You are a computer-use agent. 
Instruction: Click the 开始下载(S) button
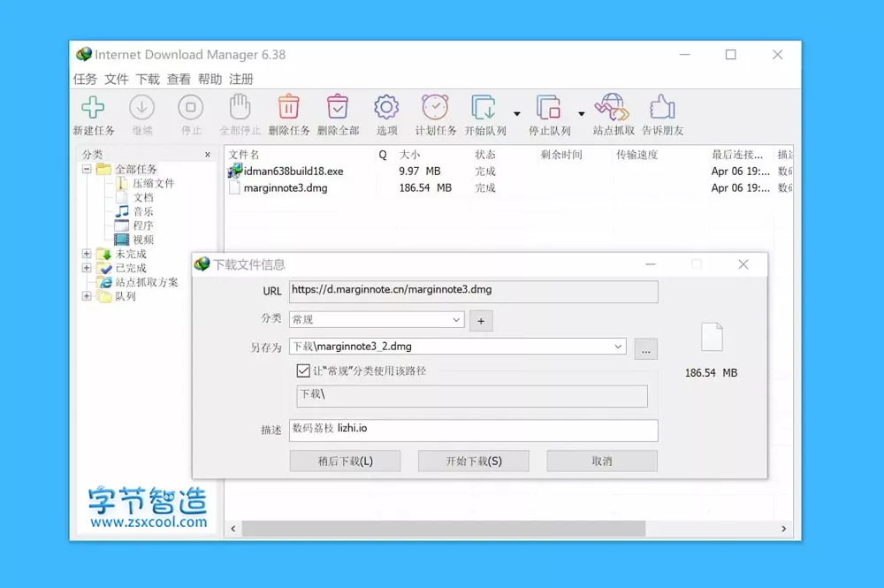pyautogui.click(x=474, y=461)
